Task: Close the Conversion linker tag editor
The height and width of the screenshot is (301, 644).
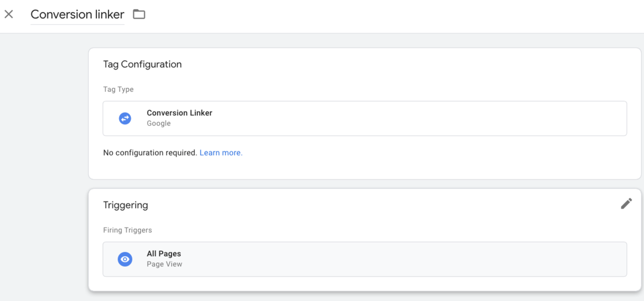Action: click(x=8, y=14)
